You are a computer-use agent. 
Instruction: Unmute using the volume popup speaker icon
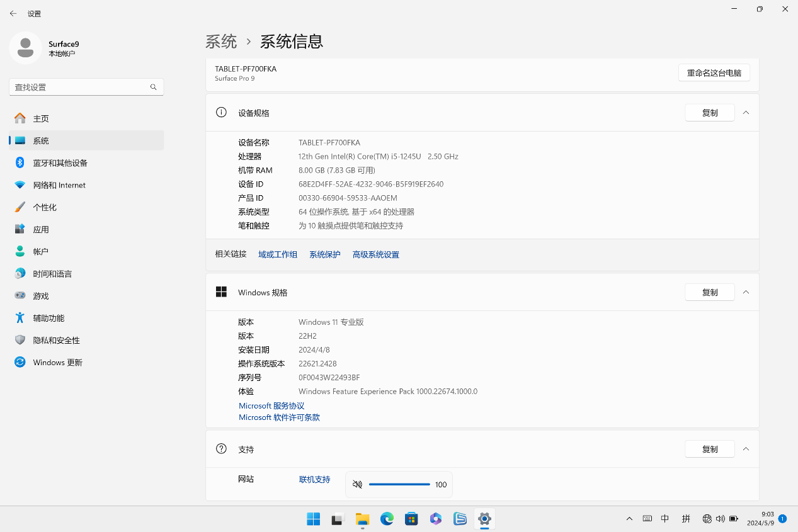pyautogui.click(x=358, y=484)
